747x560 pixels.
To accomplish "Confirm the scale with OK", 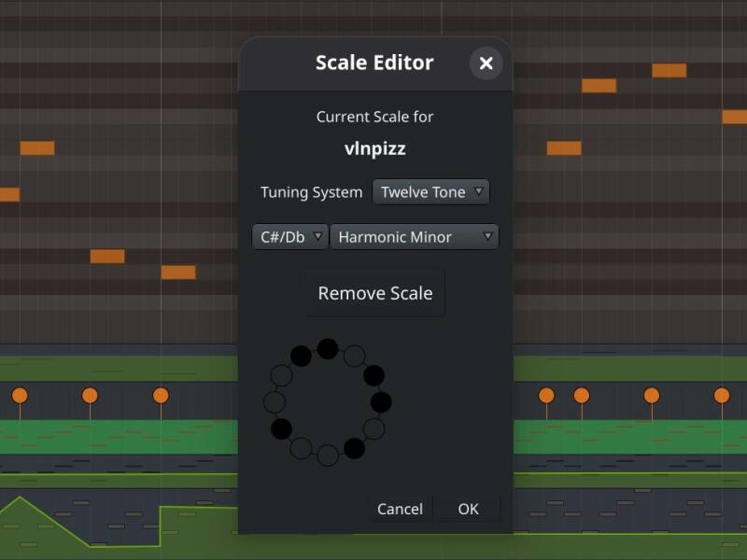I will (x=468, y=509).
